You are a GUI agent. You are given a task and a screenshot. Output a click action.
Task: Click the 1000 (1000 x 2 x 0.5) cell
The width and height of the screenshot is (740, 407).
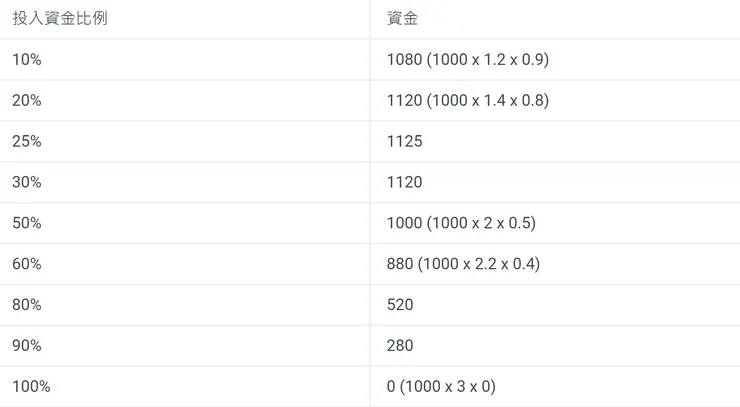(x=461, y=223)
